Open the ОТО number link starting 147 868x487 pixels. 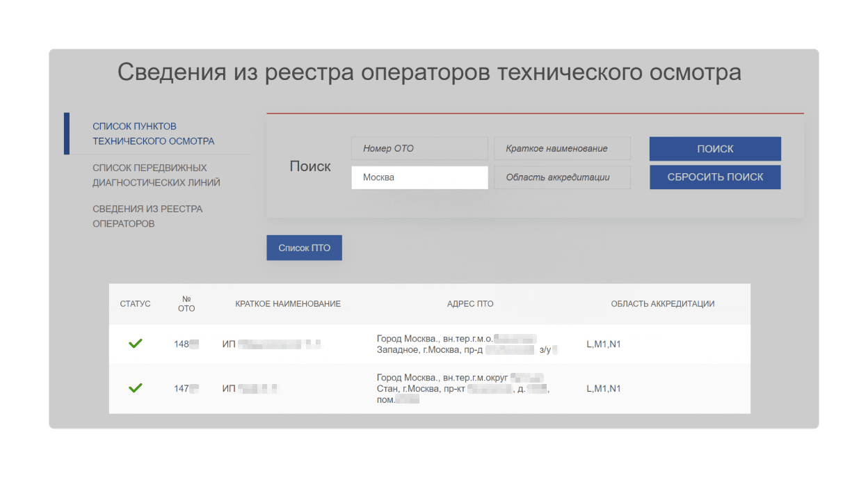[x=186, y=389]
